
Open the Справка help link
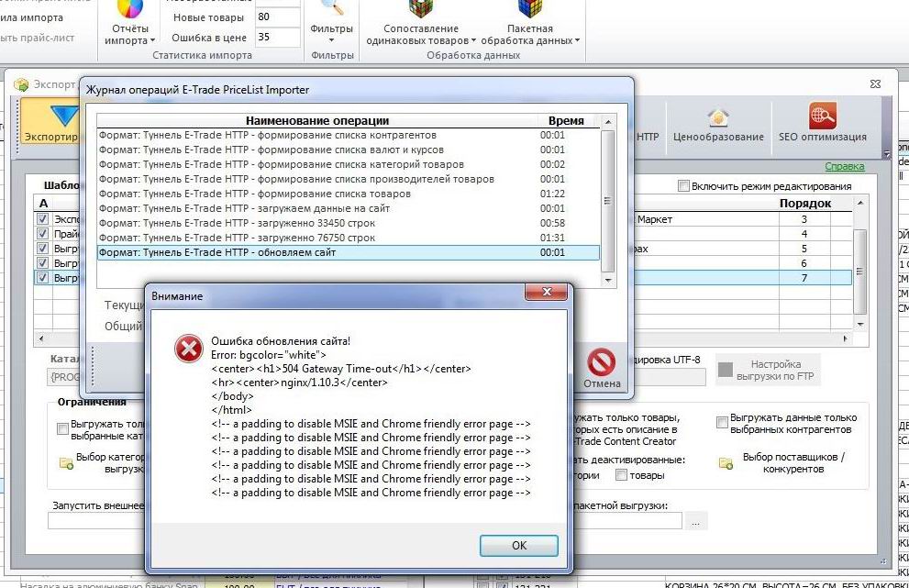844,166
